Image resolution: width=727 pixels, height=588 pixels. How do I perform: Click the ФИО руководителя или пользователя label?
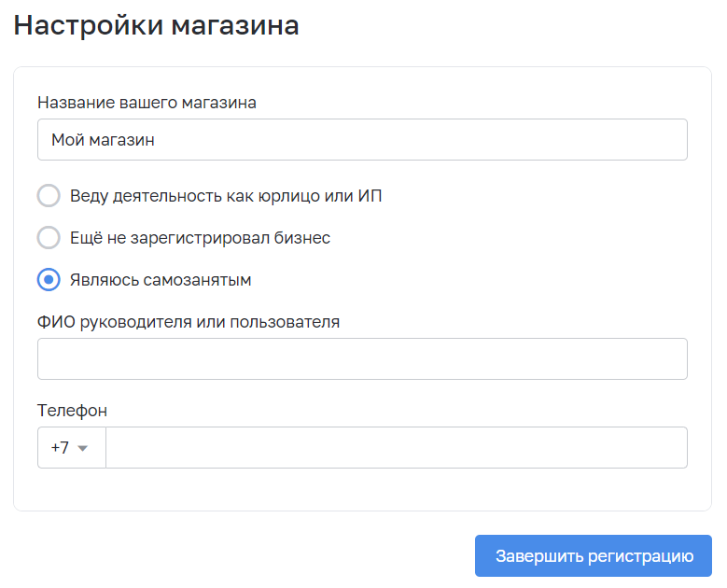coord(189,322)
